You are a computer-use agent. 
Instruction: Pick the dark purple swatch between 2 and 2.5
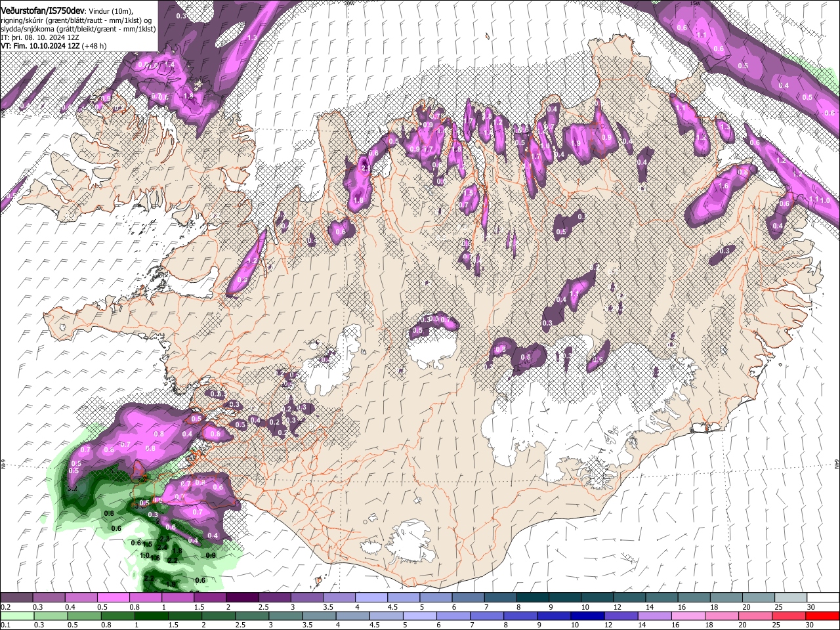(x=242, y=598)
